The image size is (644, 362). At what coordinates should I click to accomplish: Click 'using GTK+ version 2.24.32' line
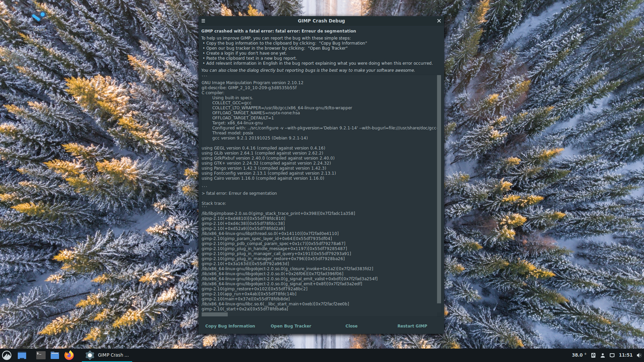[266, 163]
